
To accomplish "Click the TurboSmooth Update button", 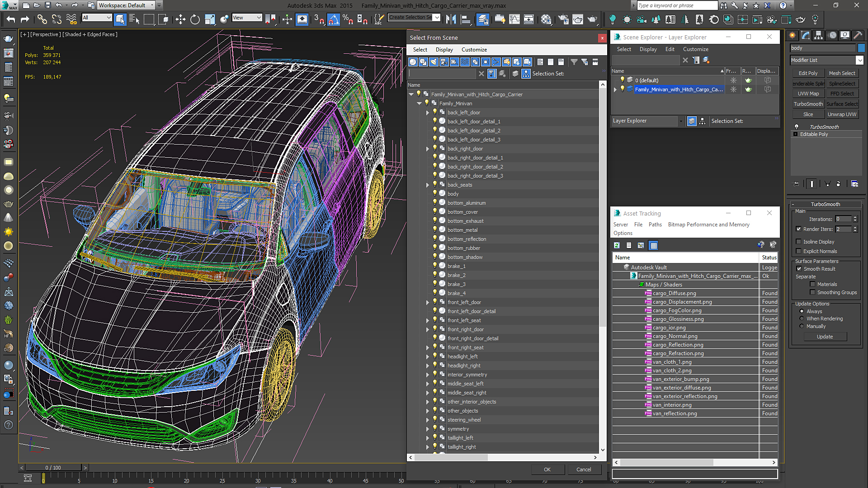I will coord(825,337).
